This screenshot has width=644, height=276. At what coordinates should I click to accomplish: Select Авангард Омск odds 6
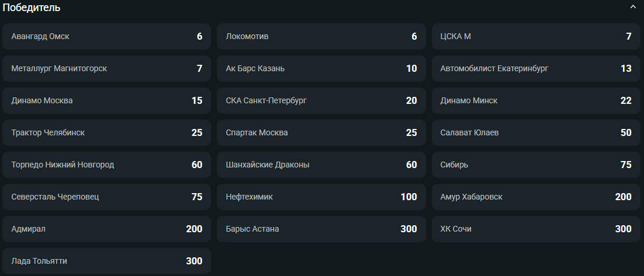[x=107, y=37]
